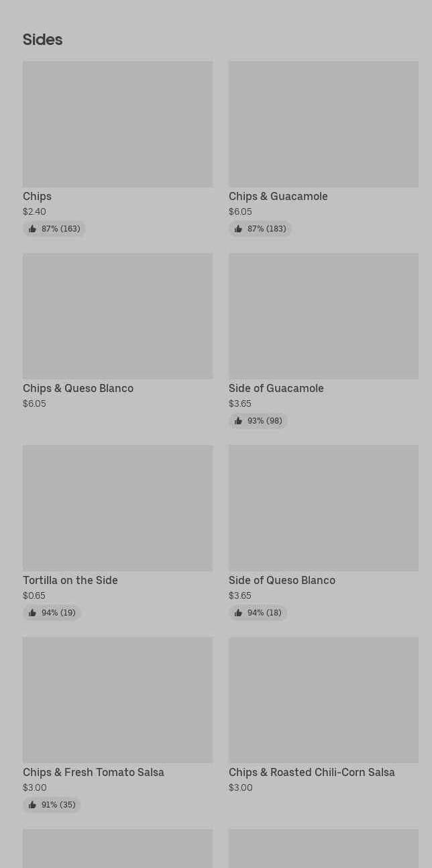Click the Chips & Queso Blanco title

(78, 388)
